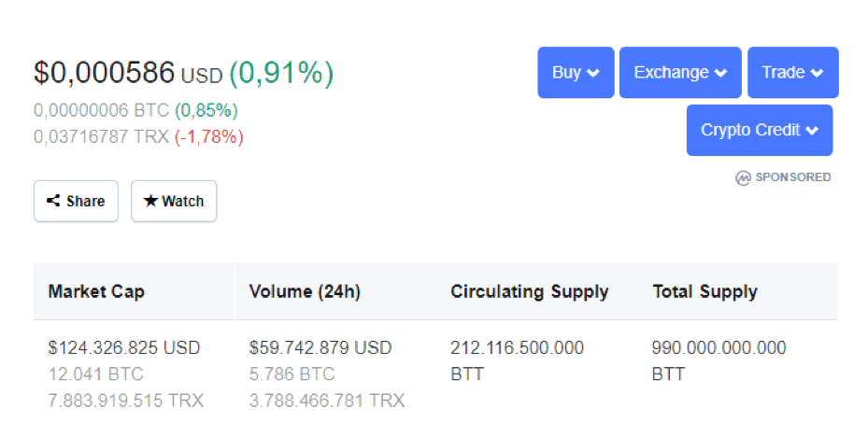Share this coin page
Screen dimensions: 868x437
tap(77, 201)
